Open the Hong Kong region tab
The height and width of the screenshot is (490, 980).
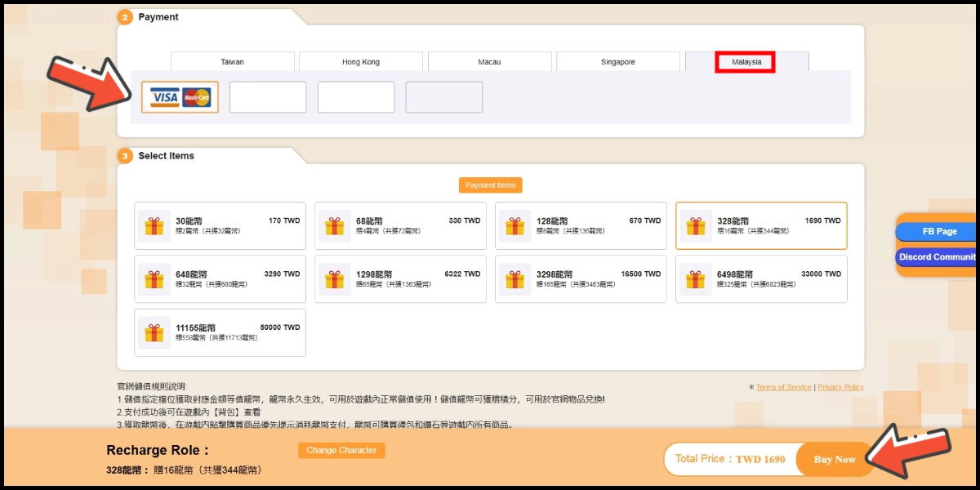[360, 62]
